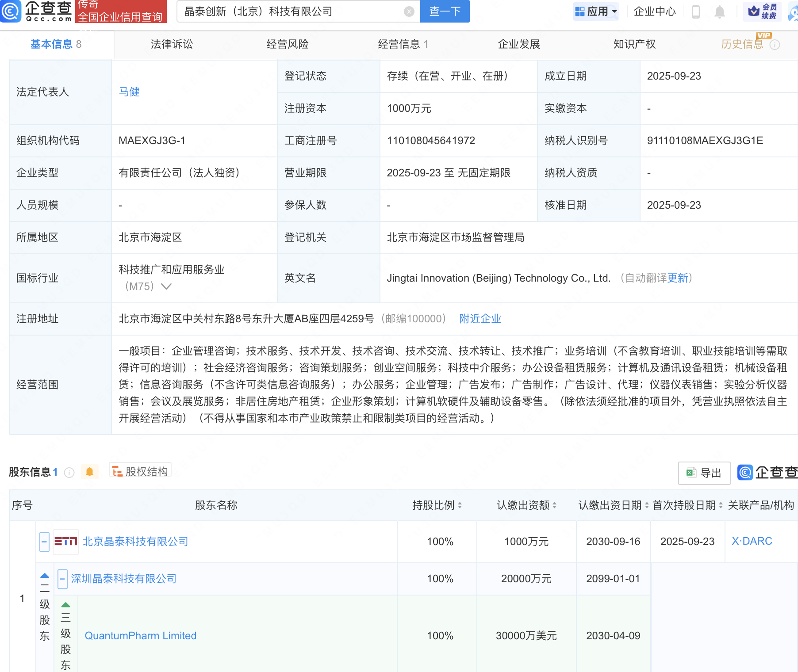Open legal representative 马健 link
The height and width of the screenshot is (672, 798).
point(129,92)
